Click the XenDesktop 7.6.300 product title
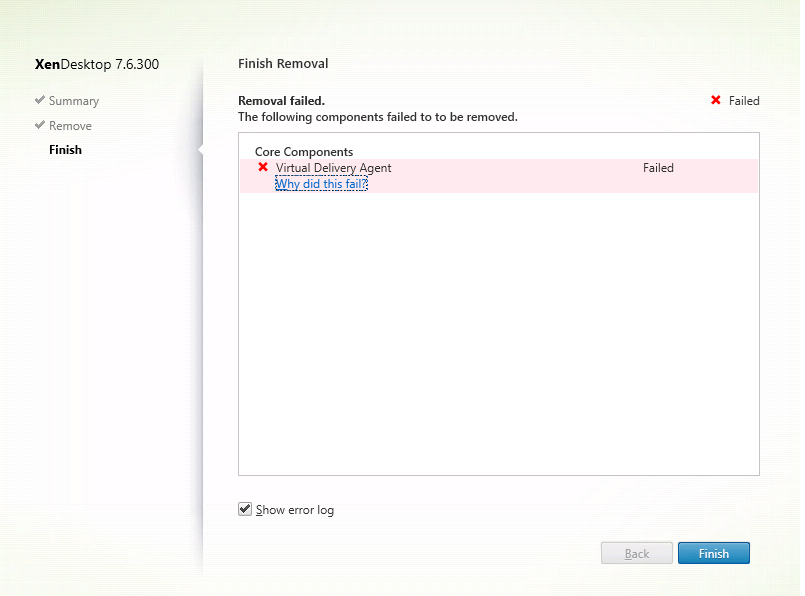The image size is (805, 596). [97, 64]
